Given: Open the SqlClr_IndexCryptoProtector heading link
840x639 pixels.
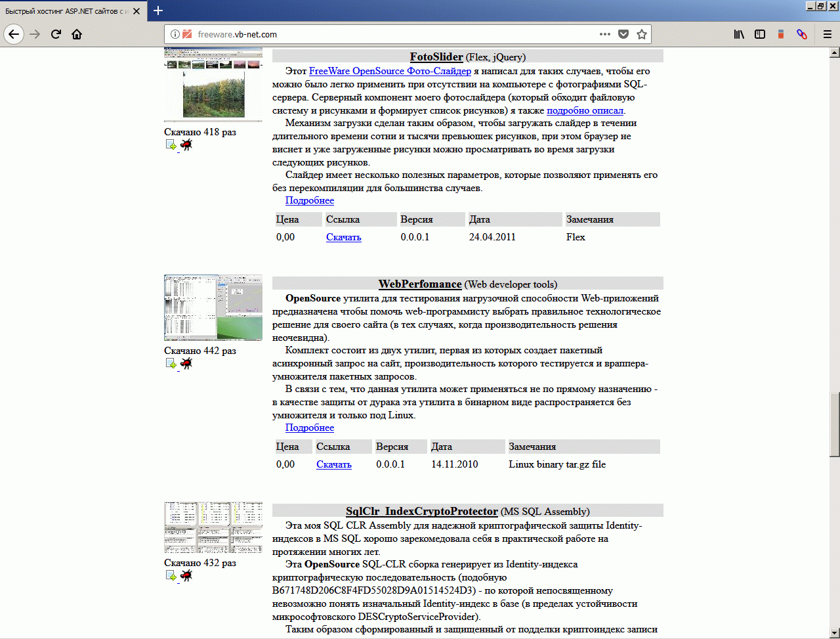Looking at the screenshot, I should [x=422, y=512].
